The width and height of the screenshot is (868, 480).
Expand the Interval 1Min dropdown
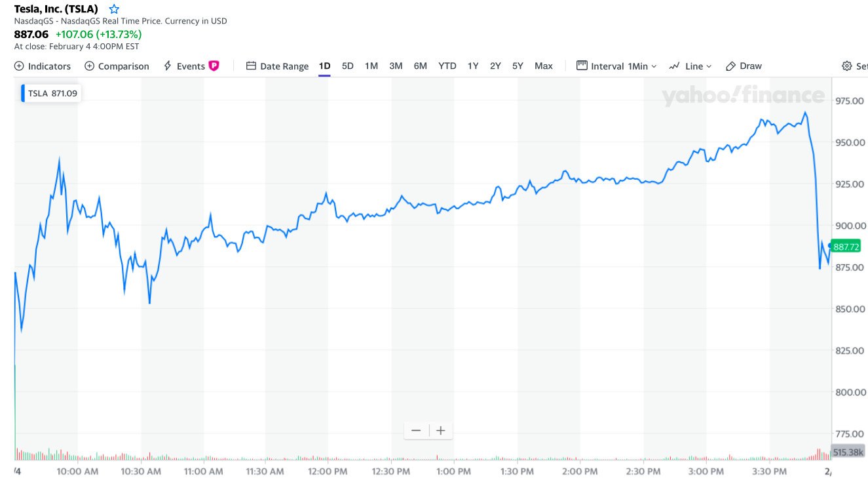616,66
